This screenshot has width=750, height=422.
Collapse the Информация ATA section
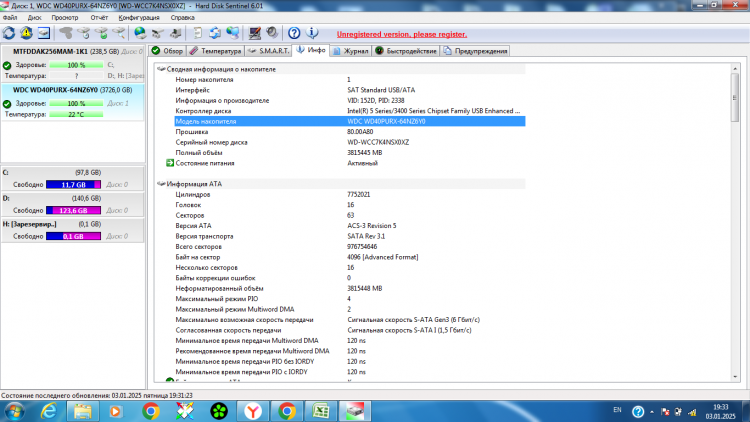161,184
